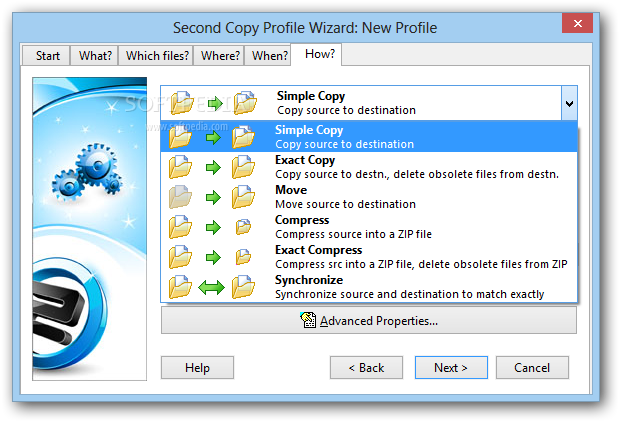620x422 pixels.
Task: Click the Help button
Action: click(x=197, y=367)
